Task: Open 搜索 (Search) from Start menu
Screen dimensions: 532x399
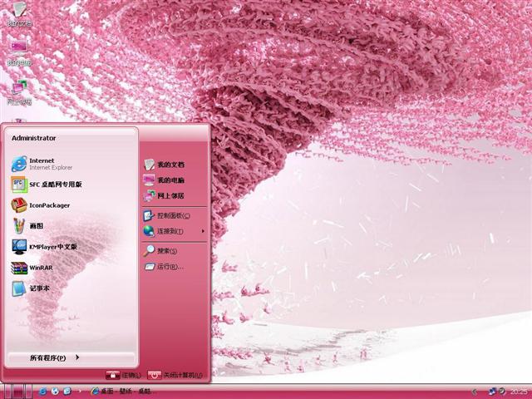Action: coord(165,250)
